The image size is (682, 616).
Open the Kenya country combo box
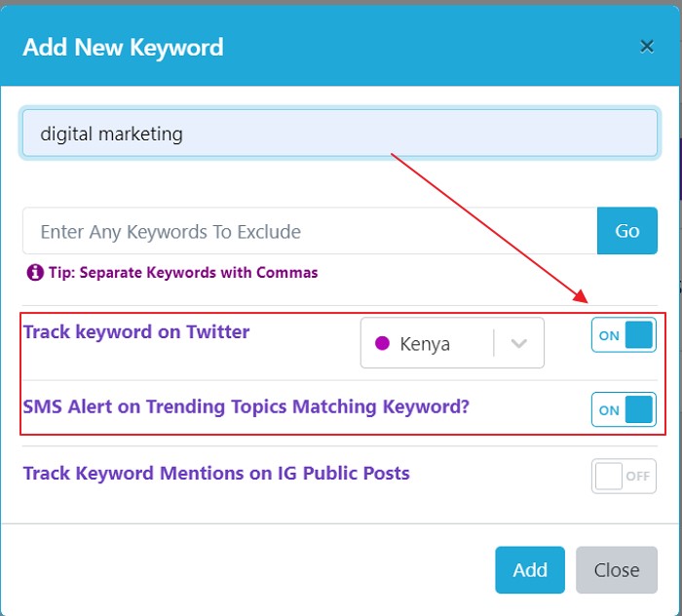452,343
